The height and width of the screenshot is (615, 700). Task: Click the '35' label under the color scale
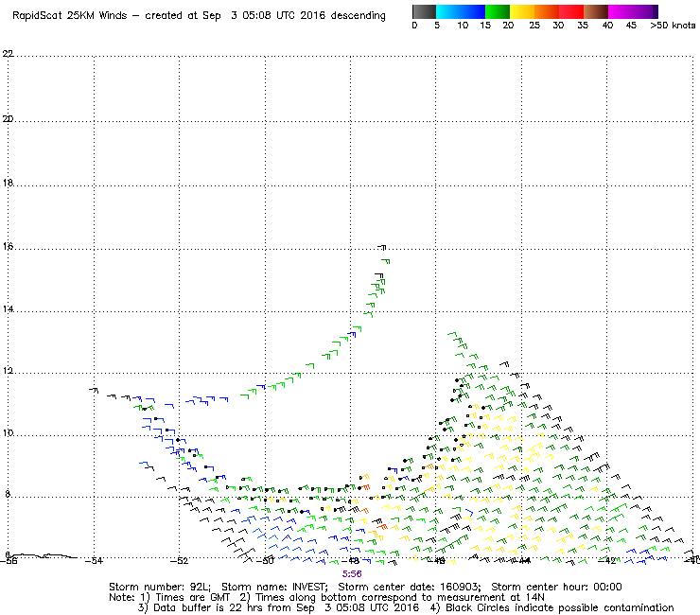[583, 26]
